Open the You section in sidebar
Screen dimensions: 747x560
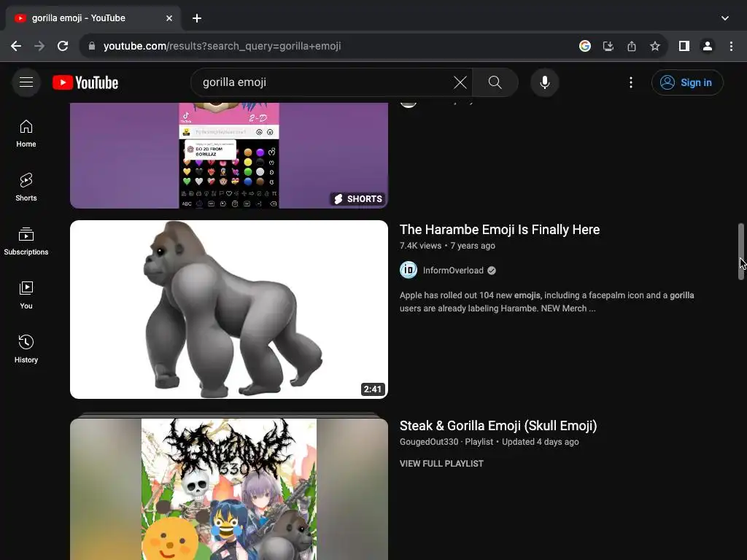click(x=26, y=295)
